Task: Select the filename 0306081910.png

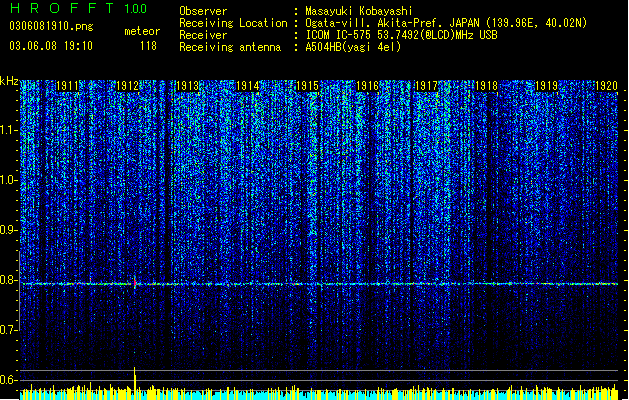Action: [x=51, y=27]
